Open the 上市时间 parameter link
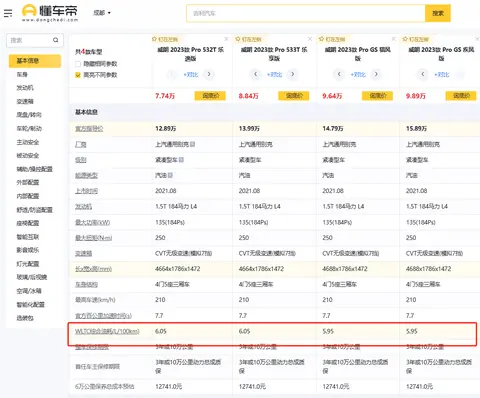This screenshot has width=480, height=398. pos(86,191)
